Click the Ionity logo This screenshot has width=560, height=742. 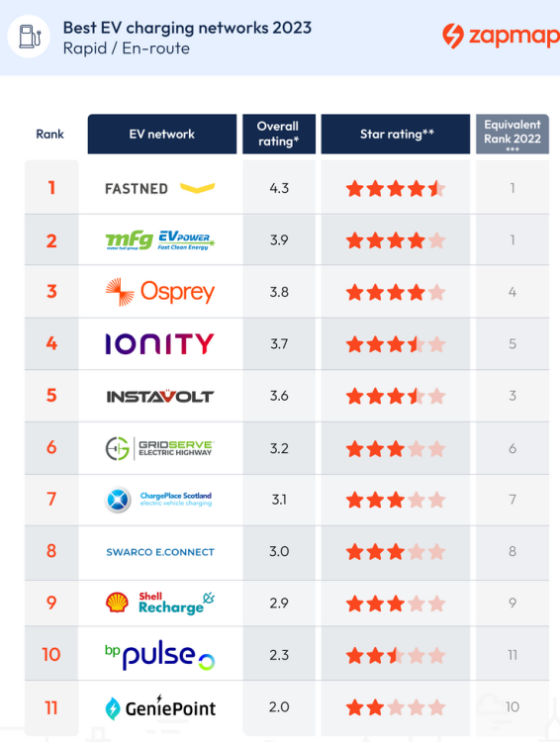point(160,343)
